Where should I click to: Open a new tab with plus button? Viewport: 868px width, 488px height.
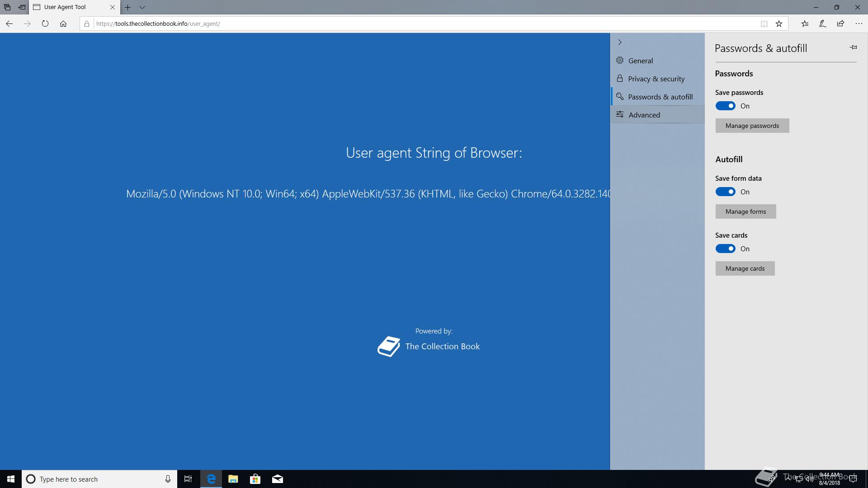click(128, 7)
